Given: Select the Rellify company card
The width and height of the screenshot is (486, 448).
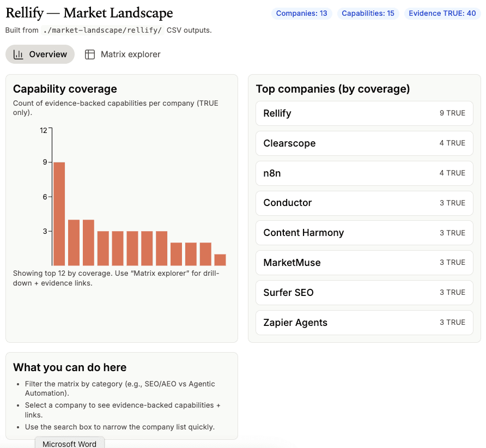Looking at the screenshot, I should point(364,113).
